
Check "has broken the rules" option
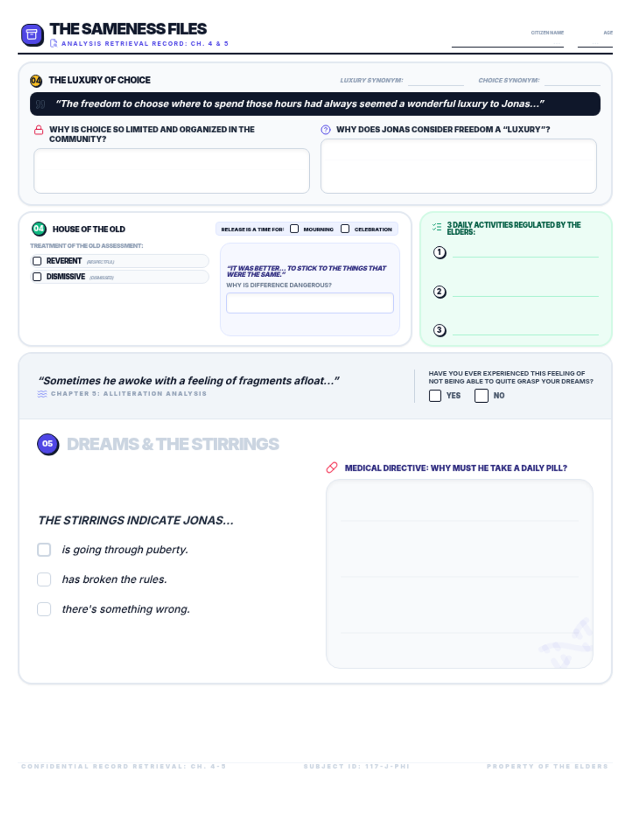(x=44, y=580)
